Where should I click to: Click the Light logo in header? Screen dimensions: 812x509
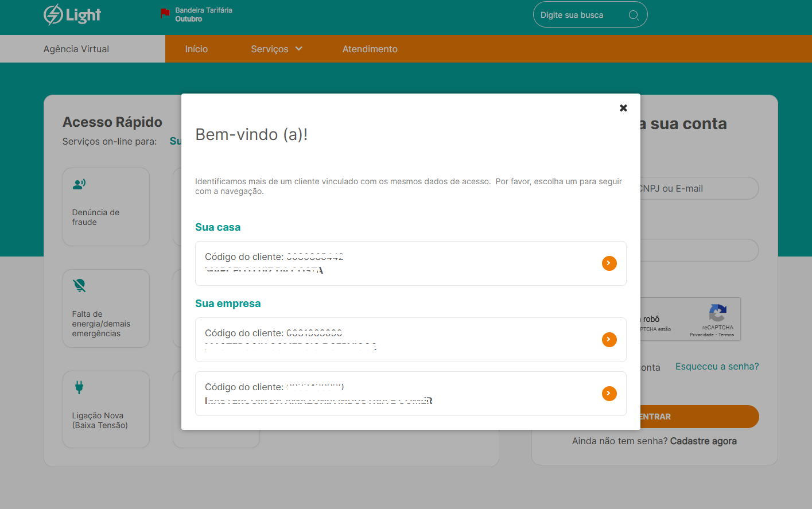point(72,15)
